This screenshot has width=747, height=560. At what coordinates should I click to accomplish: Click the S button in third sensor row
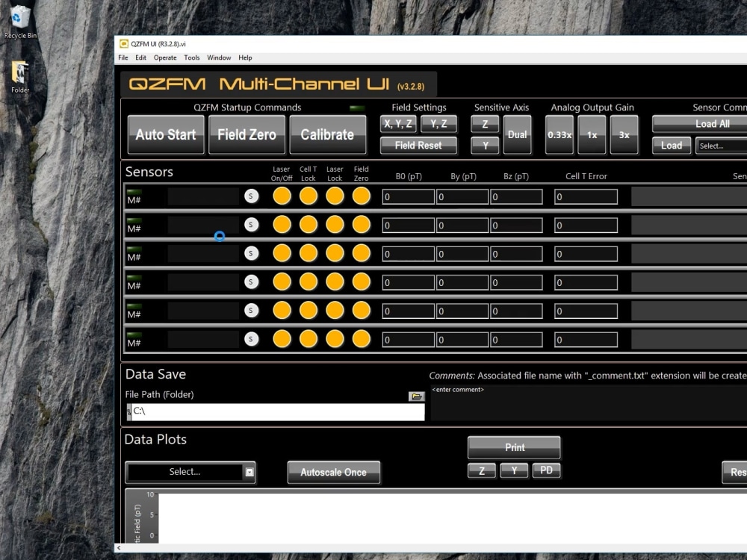point(251,253)
